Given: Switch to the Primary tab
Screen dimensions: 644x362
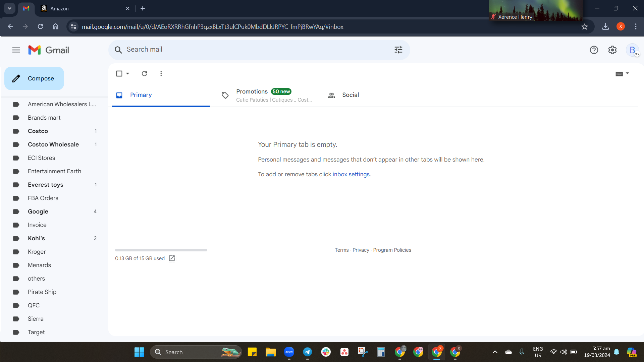Looking at the screenshot, I should pyautogui.click(x=161, y=95).
